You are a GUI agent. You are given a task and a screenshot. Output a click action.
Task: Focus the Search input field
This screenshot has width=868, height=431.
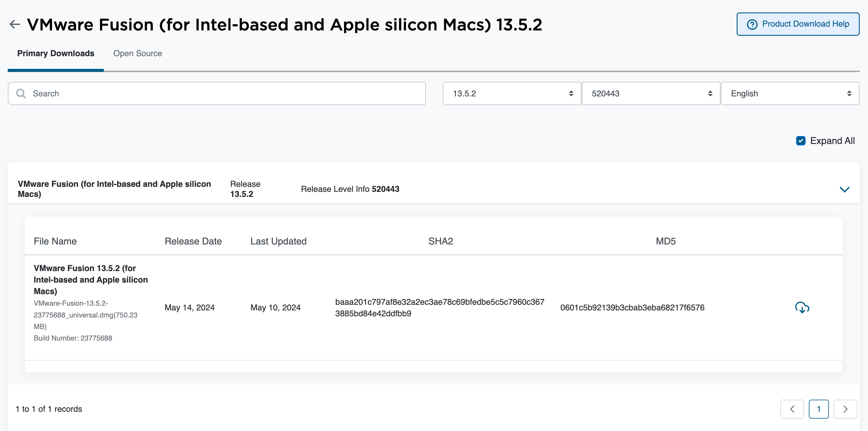coord(217,94)
